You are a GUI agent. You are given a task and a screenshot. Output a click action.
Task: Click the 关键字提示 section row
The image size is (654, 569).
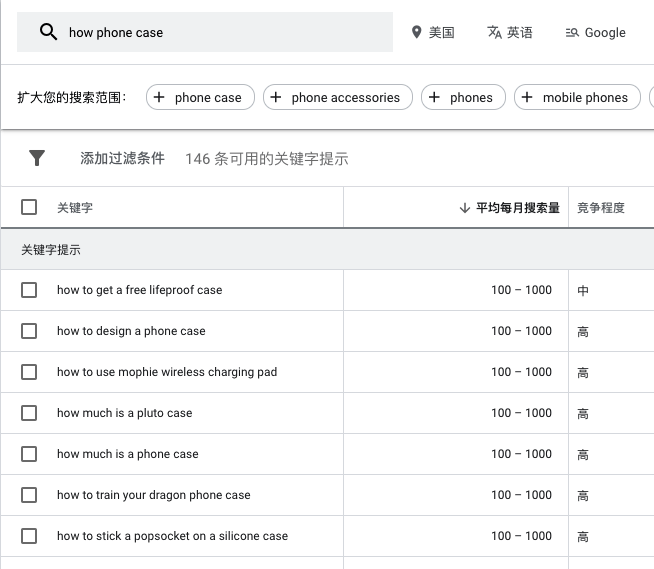[x=327, y=249]
